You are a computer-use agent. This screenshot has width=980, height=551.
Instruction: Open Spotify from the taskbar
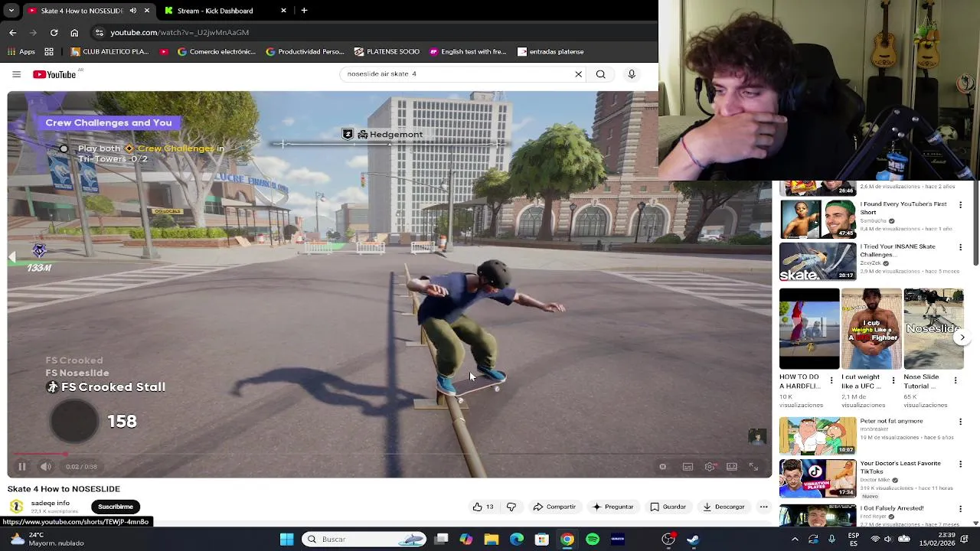pos(593,540)
